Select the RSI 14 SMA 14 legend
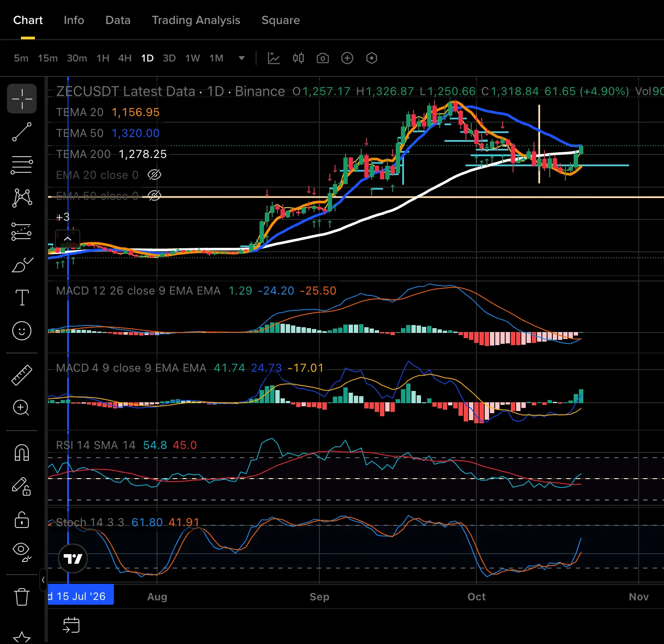 [96, 445]
